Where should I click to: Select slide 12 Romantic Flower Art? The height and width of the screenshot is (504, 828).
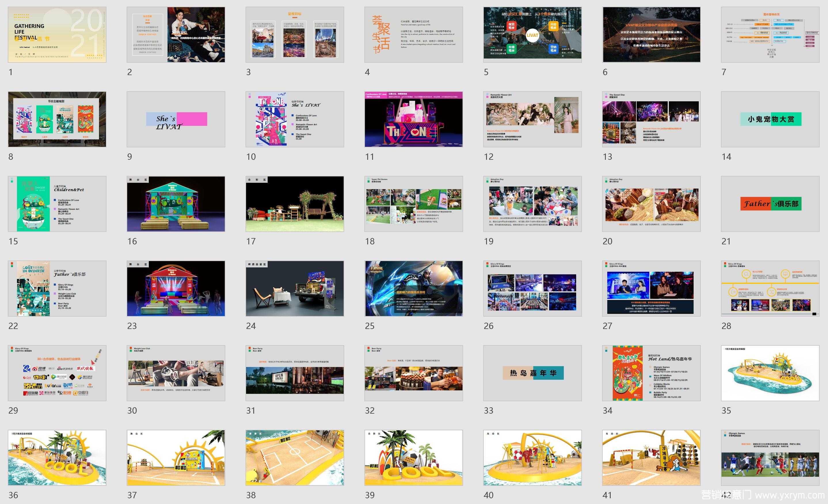coord(532,119)
